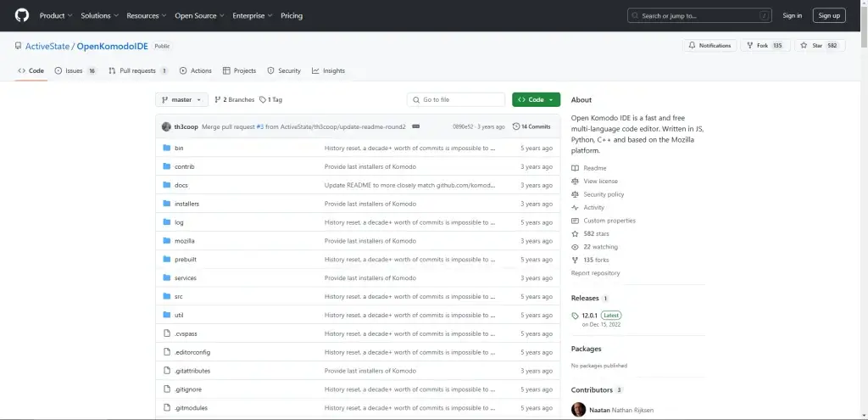The width and height of the screenshot is (868, 420).
Task: Open the src folder
Action: [178, 296]
